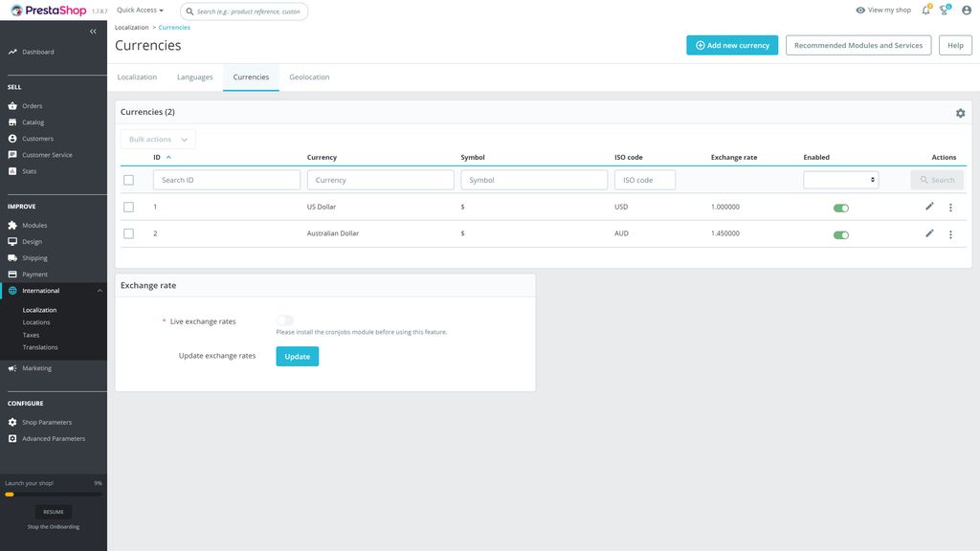This screenshot has width=980, height=551.
Task: Open the notifications bell icon
Action: [x=924, y=9]
